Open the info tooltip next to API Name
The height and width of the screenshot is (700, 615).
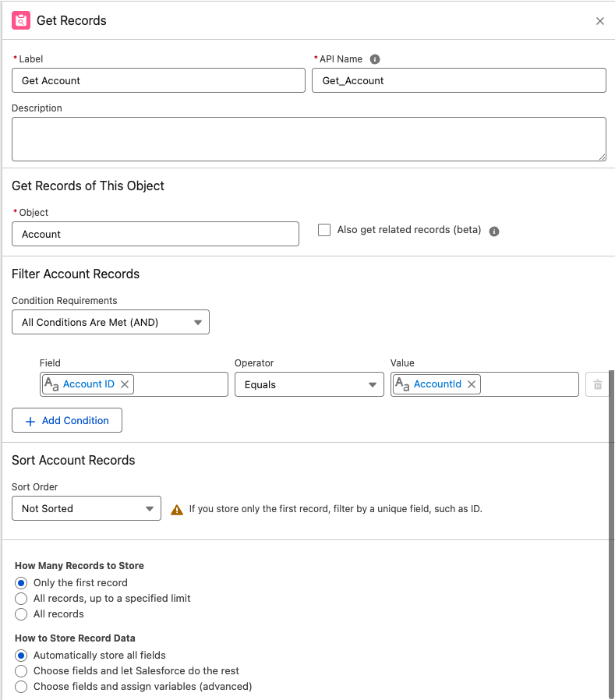click(374, 58)
